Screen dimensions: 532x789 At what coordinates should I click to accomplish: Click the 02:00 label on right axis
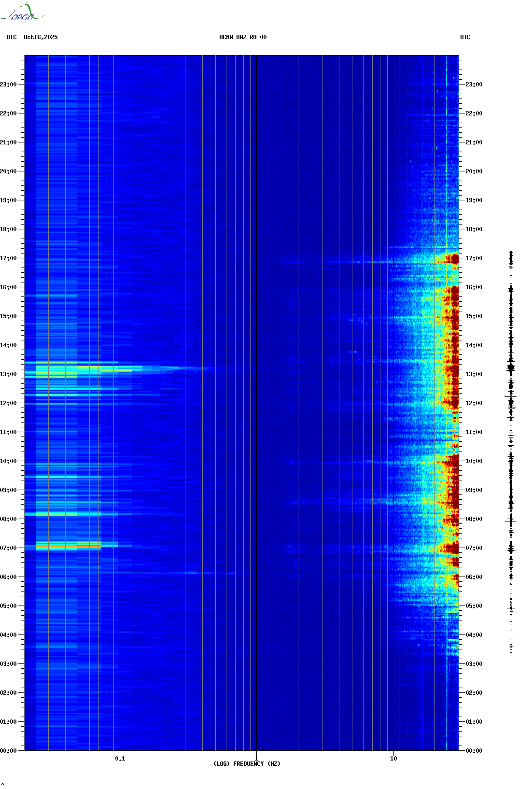(474, 693)
